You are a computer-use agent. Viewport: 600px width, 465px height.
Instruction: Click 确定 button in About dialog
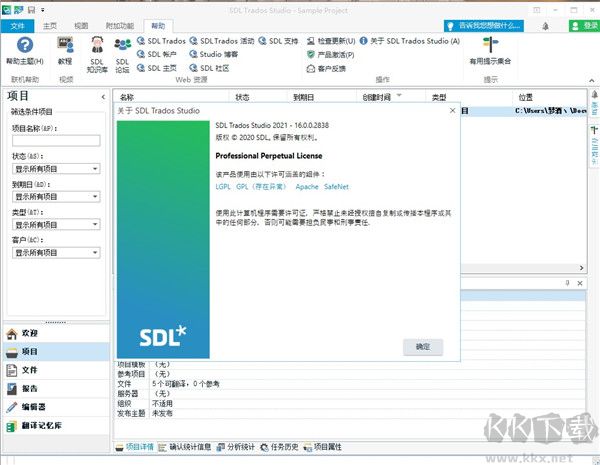coord(422,346)
